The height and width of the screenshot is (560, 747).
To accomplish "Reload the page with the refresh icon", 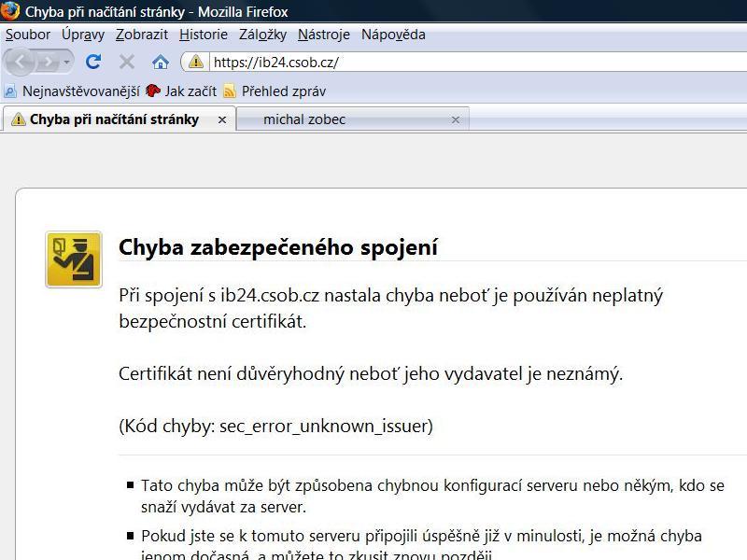I will 93,62.
